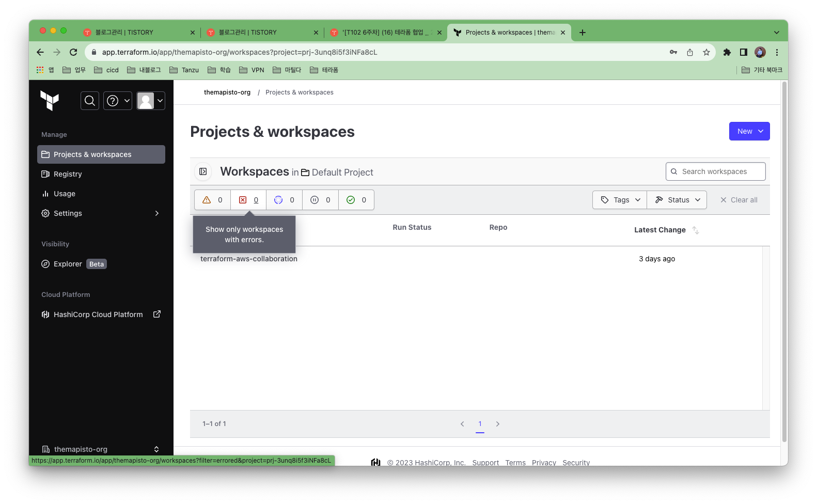Open the Security footer link
The height and width of the screenshot is (504, 817).
pos(576,463)
